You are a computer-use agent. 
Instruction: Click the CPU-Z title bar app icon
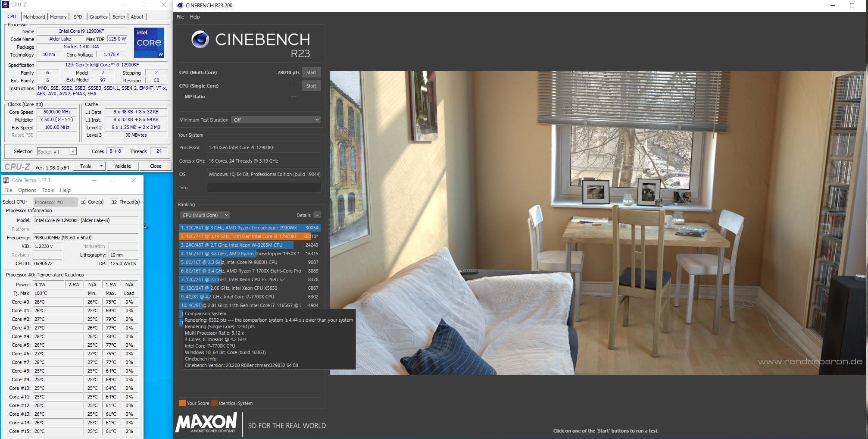pyautogui.click(x=6, y=5)
